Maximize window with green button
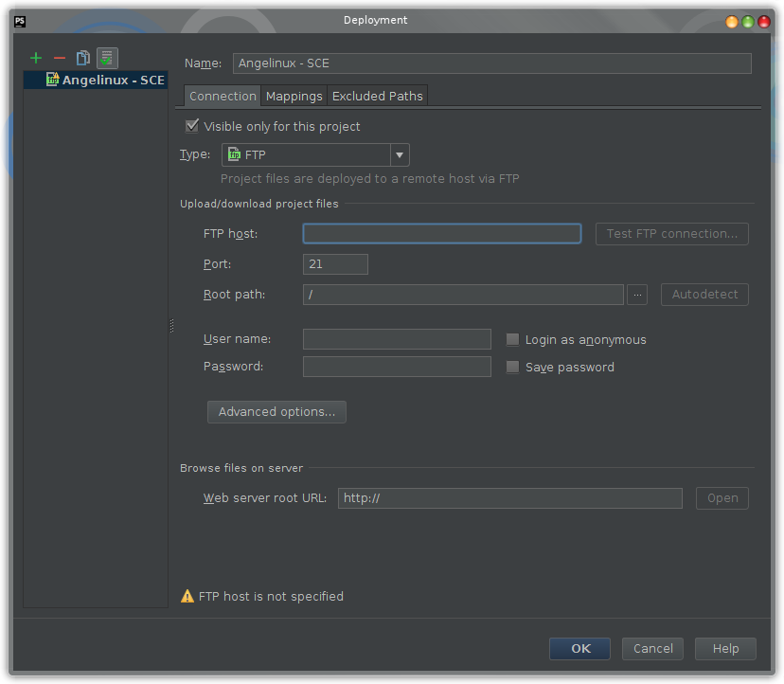 pyautogui.click(x=747, y=22)
